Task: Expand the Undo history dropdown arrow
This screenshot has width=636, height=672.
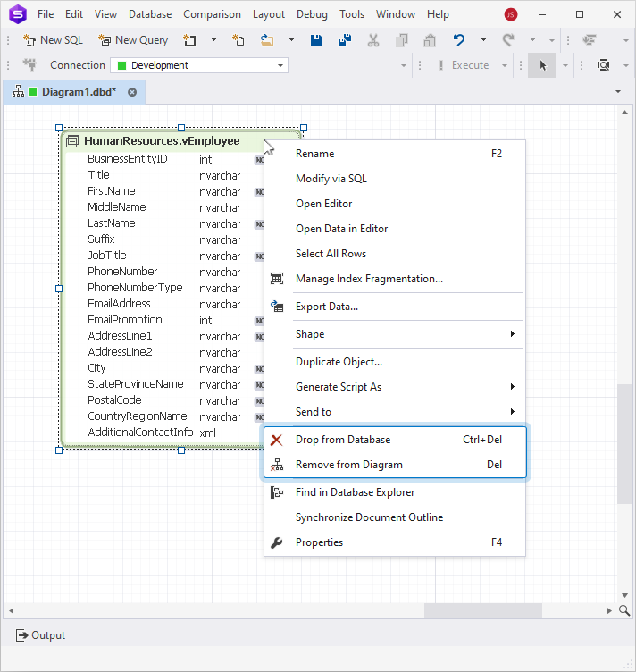Action: click(x=483, y=40)
